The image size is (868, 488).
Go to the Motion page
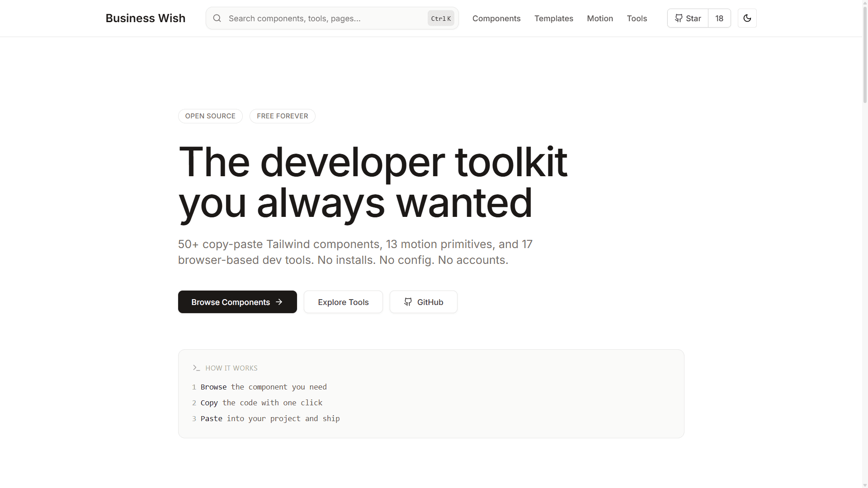point(599,19)
